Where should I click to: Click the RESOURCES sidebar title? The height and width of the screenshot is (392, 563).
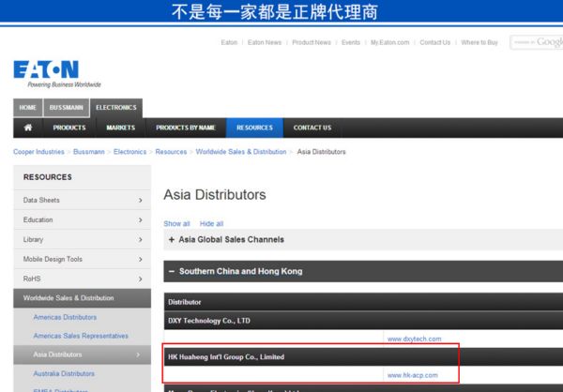pyautogui.click(x=48, y=177)
